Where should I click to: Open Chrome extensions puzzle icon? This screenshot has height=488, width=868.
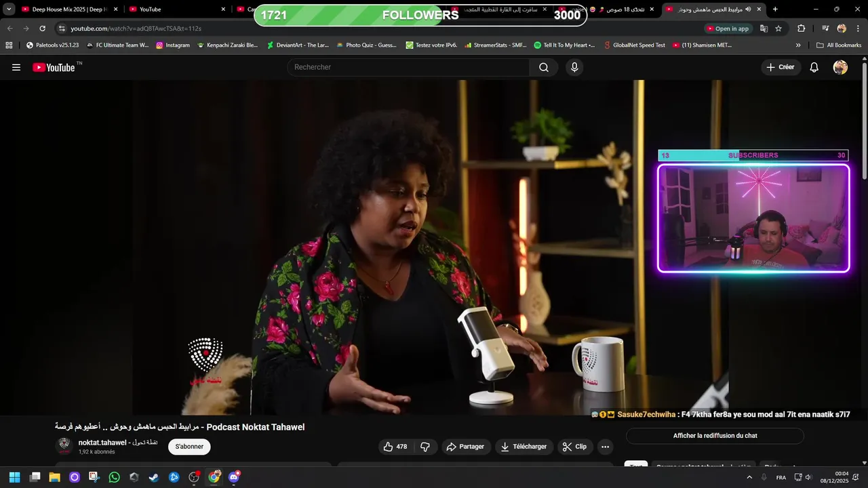point(801,28)
